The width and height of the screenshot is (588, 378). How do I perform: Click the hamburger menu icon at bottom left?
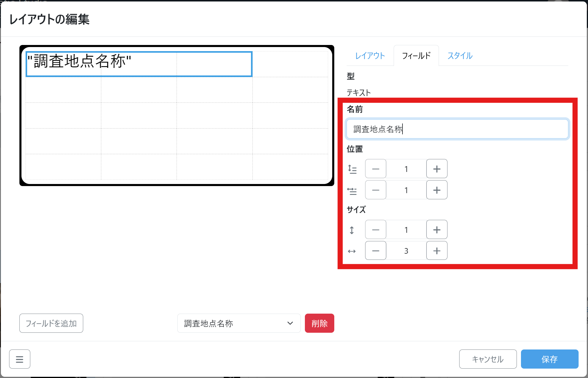tap(19, 359)
